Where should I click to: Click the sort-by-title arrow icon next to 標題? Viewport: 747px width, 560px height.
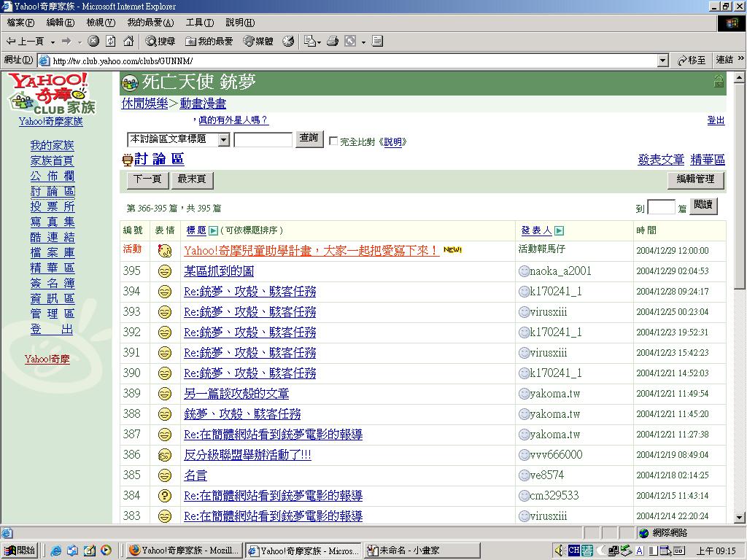pyautogui.click(x=214, y=231)
